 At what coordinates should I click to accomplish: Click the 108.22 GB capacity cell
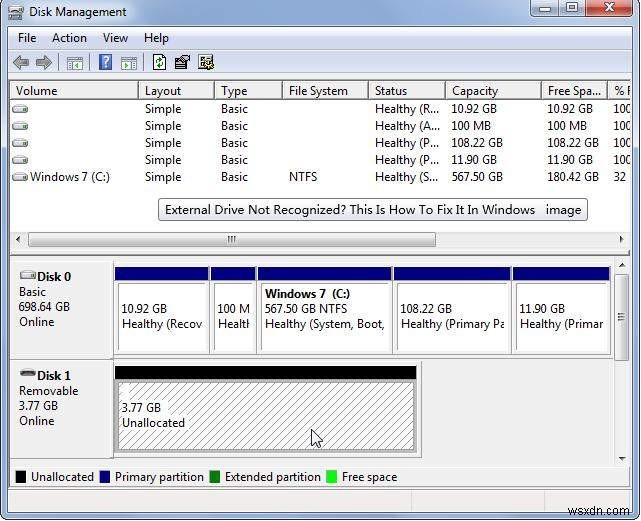click(477, 143)
